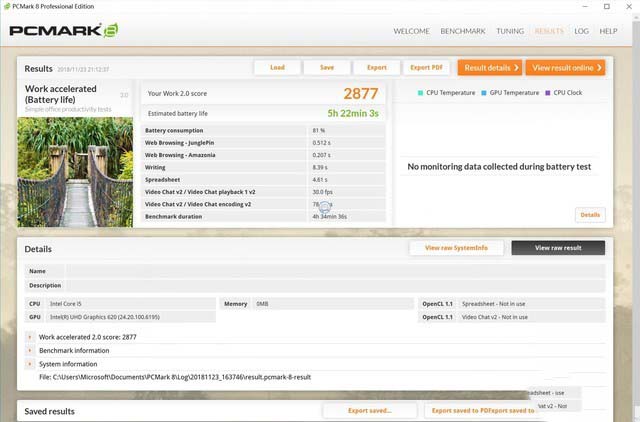
Task: Expand Benchmark information section
Action: pos(29,351)
